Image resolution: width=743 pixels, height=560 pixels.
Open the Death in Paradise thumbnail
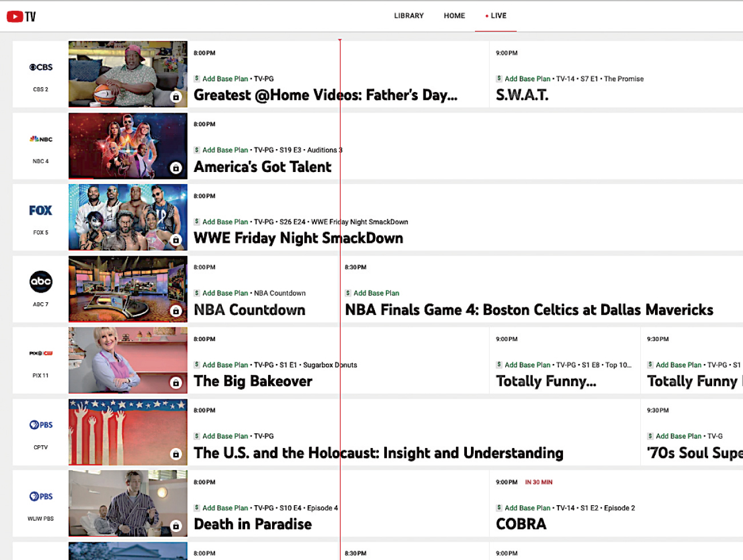point(127,503)
